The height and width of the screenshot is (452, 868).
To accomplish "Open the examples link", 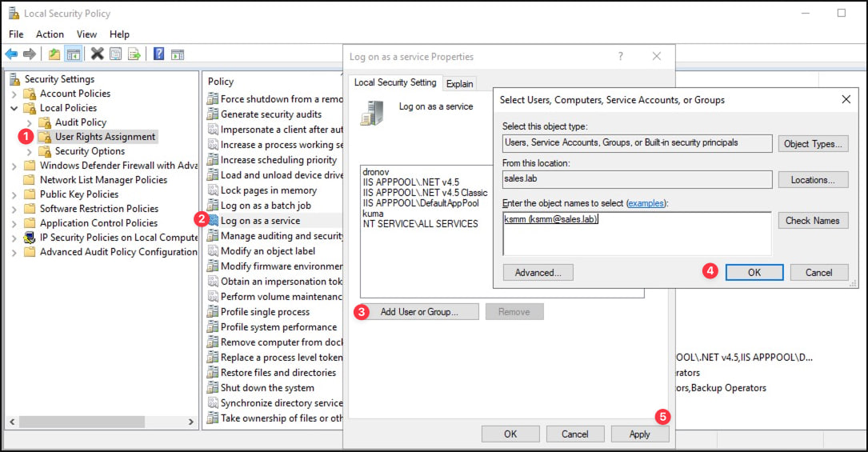I will 646,203.
